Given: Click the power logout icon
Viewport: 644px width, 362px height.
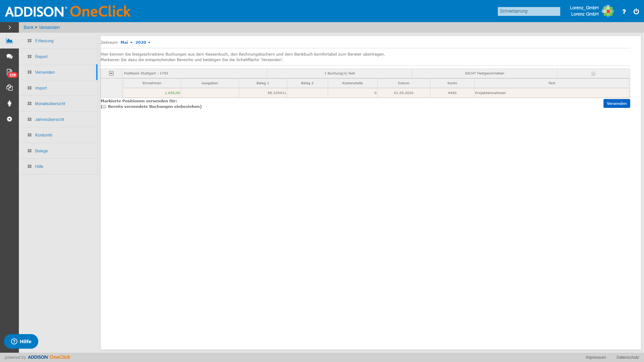Looking at the screenshot, I should [x=636, y=11].
